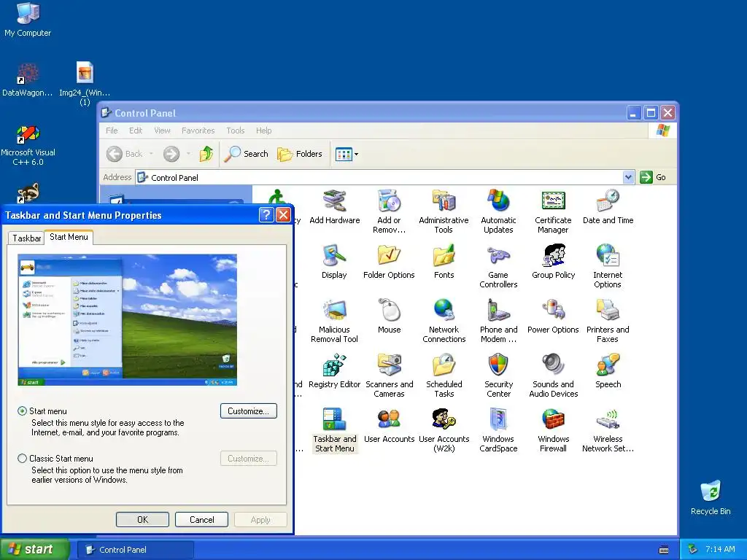Open the Favorites menu
This screenshot has height=560, width=747.
[198, 131]
